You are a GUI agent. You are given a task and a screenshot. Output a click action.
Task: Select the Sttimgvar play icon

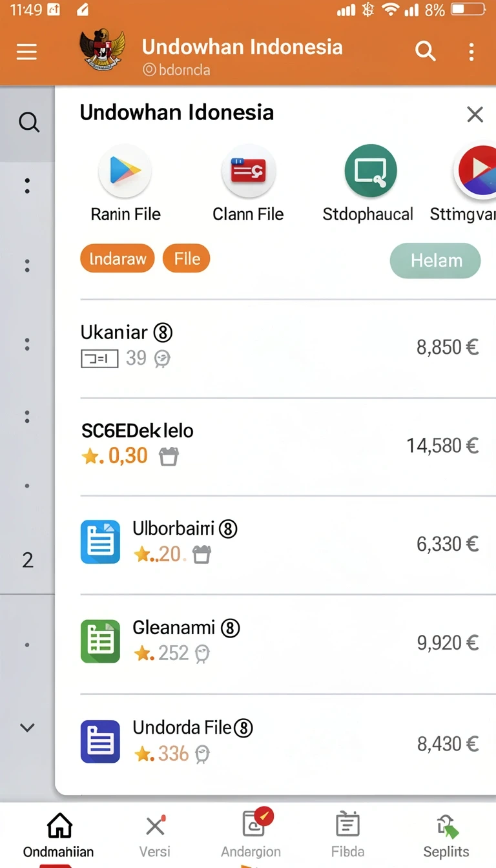point(476,171)
